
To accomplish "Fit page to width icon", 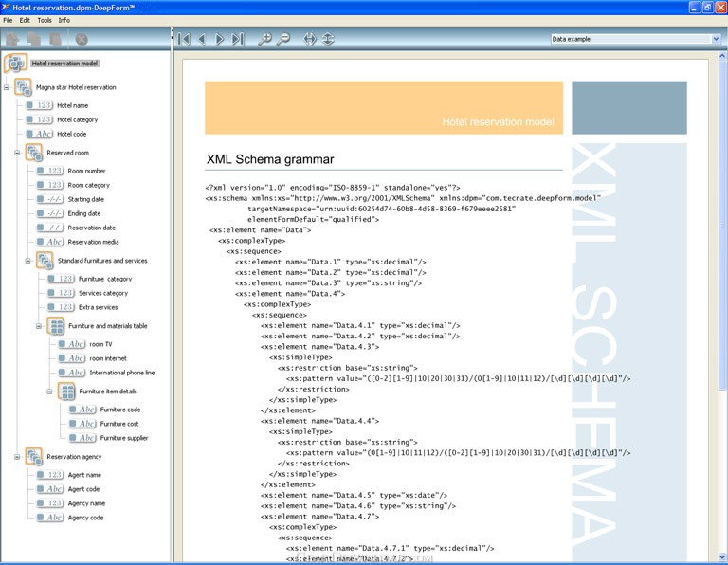I will 310,39.
